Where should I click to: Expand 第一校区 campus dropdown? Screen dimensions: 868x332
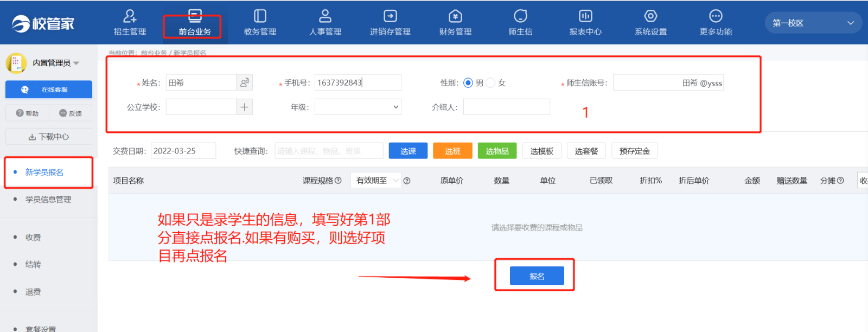point(814,23)
